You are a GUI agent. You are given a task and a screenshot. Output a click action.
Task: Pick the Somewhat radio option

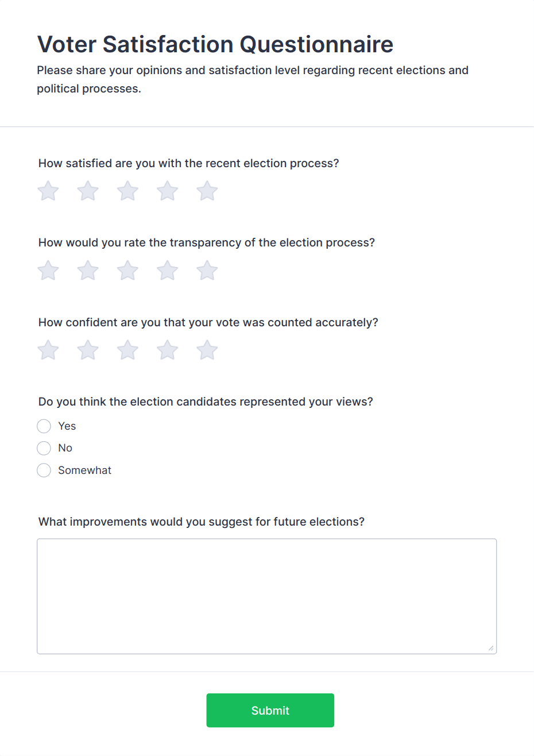[x=44, y=470]
